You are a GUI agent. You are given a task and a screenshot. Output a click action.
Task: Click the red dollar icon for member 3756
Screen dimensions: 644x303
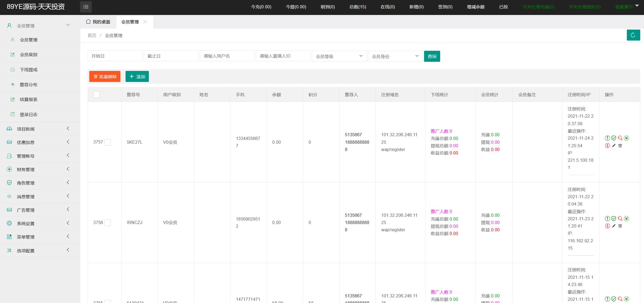click(x=608, y=226)
